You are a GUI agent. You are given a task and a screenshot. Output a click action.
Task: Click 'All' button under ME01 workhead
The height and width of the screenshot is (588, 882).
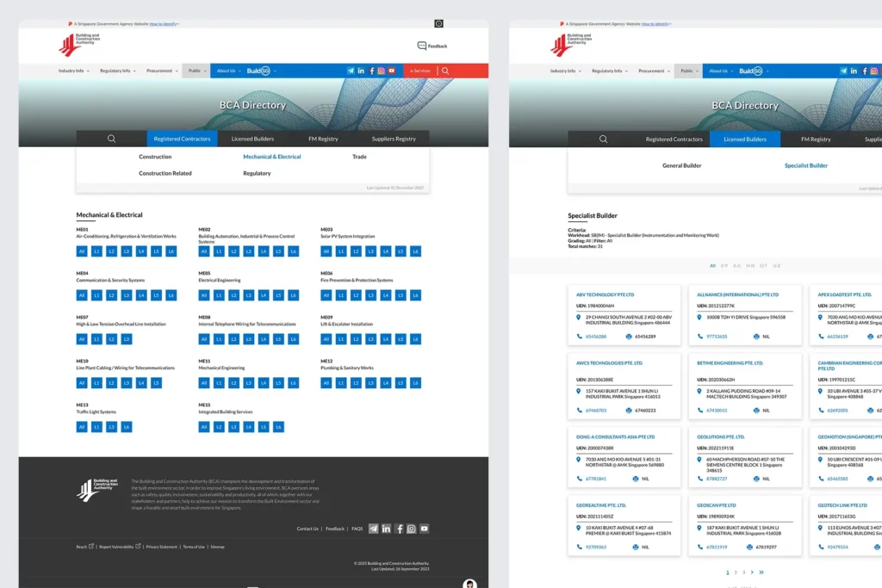(x=82, y=251)
